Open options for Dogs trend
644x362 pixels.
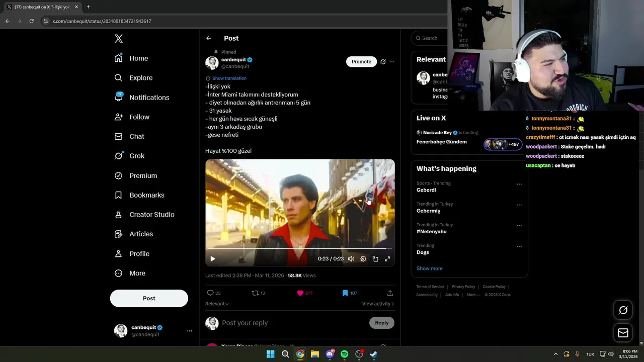pyautogui.click(x=519, y=246)
